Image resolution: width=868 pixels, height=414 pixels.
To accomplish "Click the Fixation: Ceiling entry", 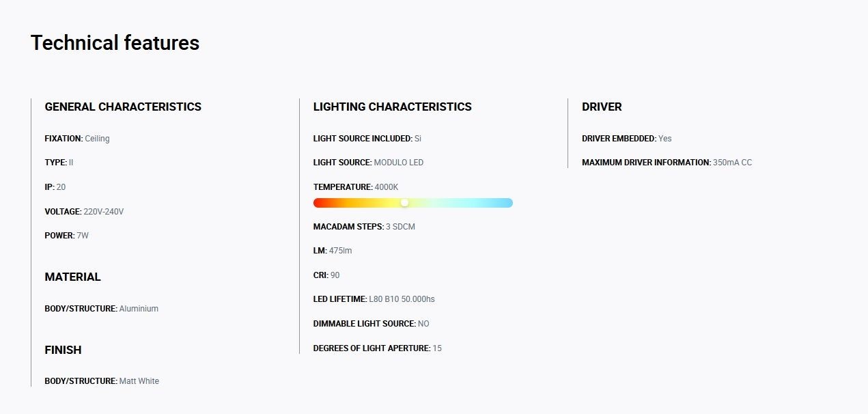I will 77,139.
